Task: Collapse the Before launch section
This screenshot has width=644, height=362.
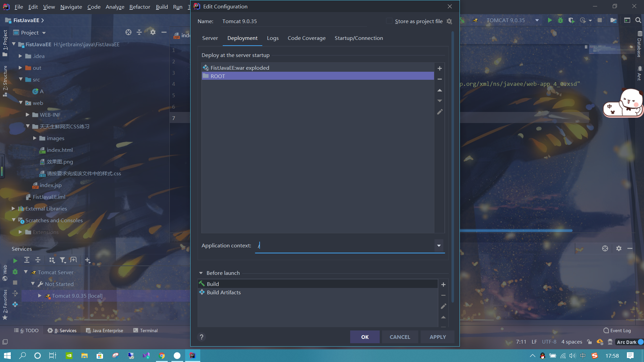Action: click(x=201, y=273)
